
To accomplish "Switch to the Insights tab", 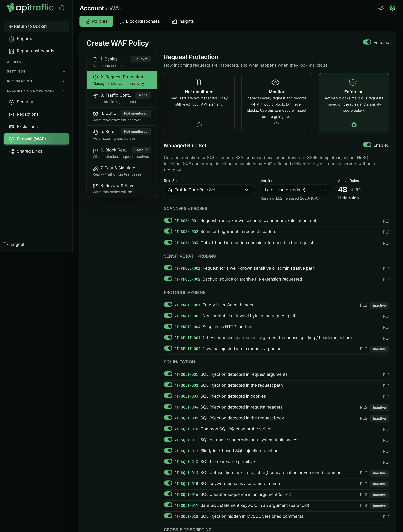I will pyautogui.click(x=183, y=21).
